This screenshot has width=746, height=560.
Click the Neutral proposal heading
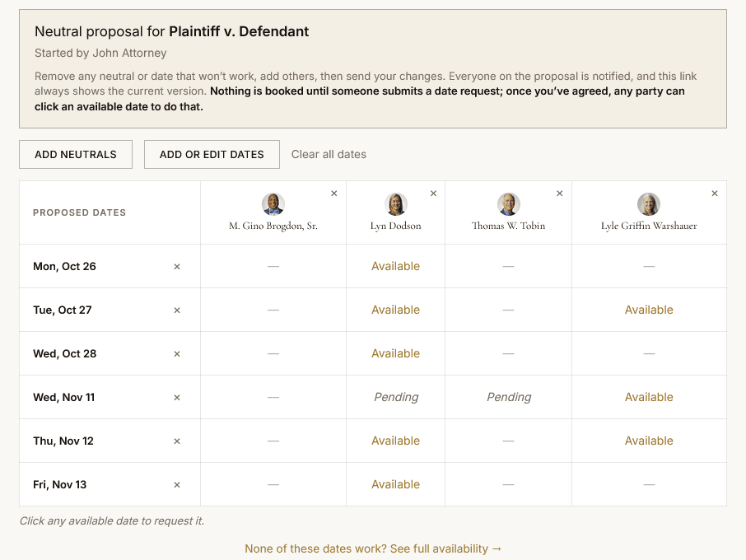pyautogui.click(x=172, y=31)
